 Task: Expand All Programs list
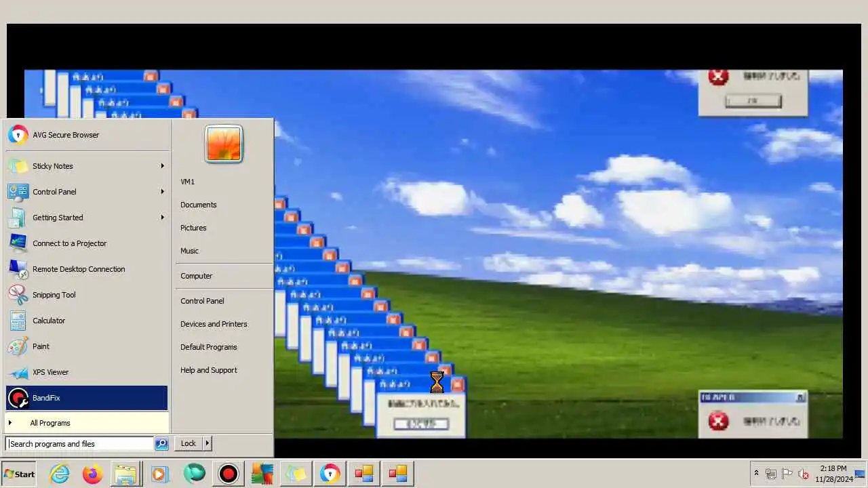(87, 423)
